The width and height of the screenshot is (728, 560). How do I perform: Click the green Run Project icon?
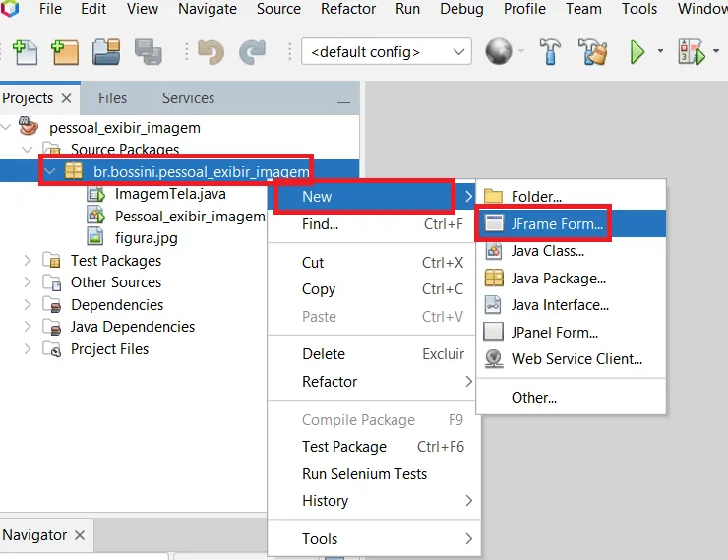pyautogui.click(x=637, y=52)
